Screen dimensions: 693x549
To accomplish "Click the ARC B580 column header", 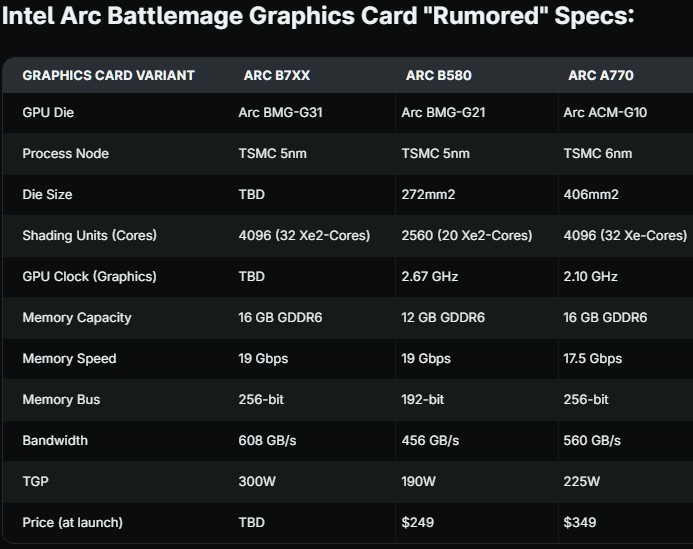I will 438,75.
